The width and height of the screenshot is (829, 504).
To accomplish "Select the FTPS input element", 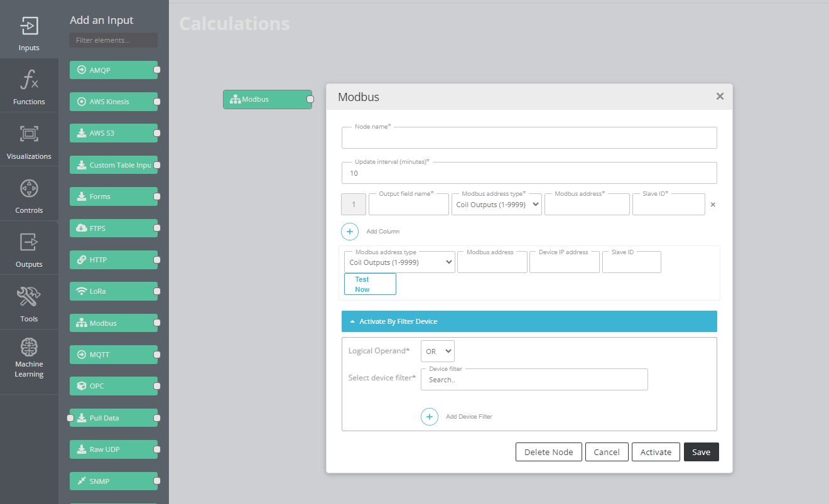I will (113, 228).
